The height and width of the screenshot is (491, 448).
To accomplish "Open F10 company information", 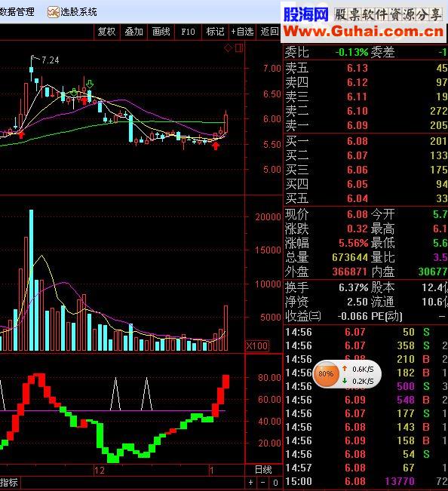I will coord(188,32).
